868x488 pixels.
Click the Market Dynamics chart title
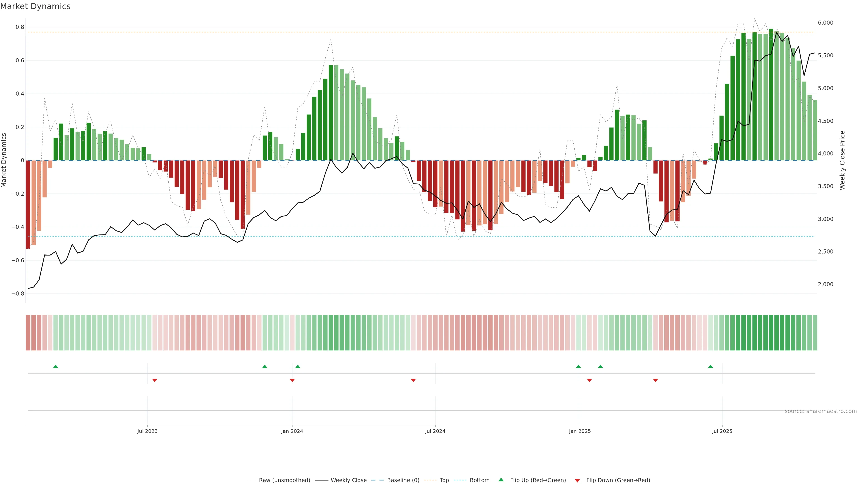35,6
